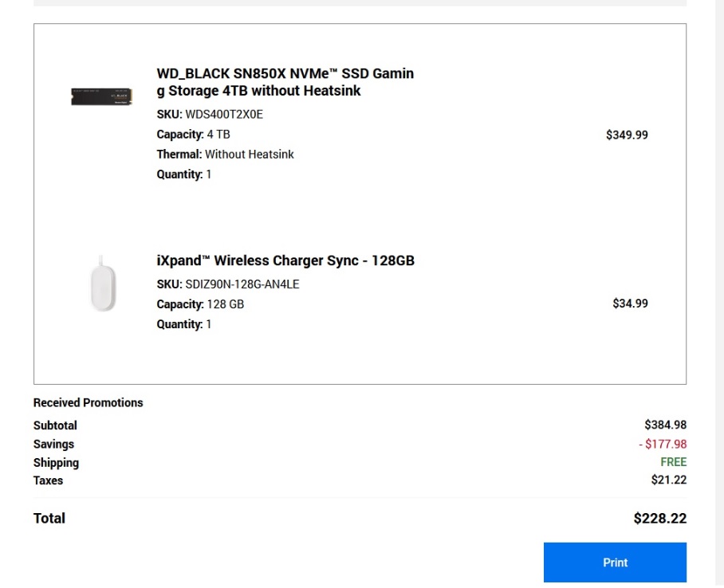Click the red Savings amount -$177.98
The image size is (724, 588).
663,444
